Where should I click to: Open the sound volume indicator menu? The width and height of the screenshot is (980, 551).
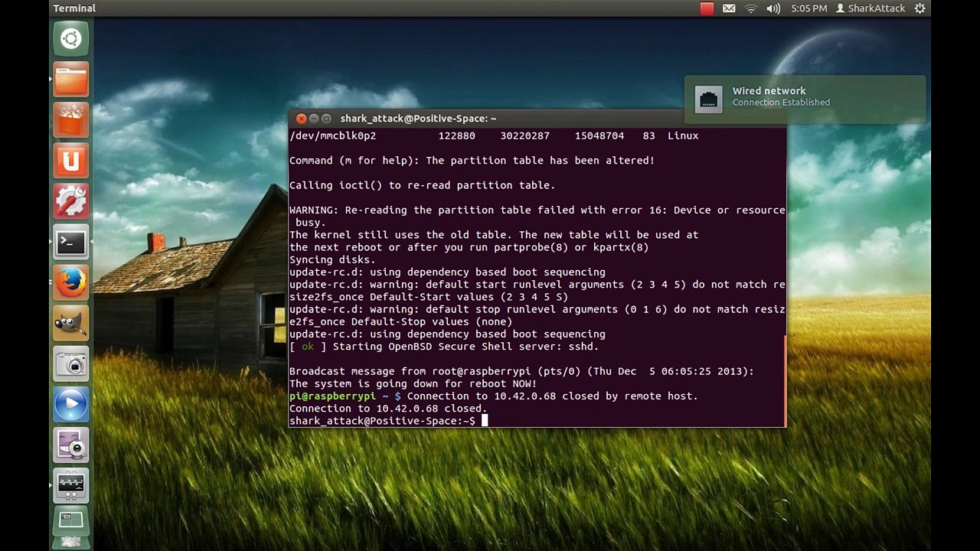click(773, 8)
